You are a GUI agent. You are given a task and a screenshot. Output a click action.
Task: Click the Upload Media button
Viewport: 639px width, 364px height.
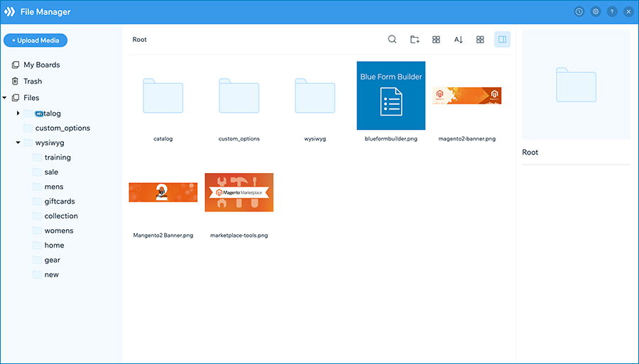[35, 40]
